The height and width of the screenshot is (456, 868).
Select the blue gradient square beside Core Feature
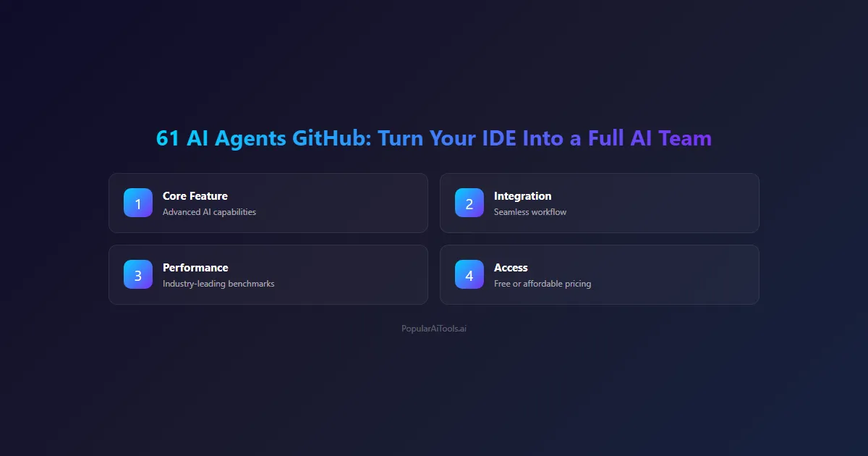[137, 203]
